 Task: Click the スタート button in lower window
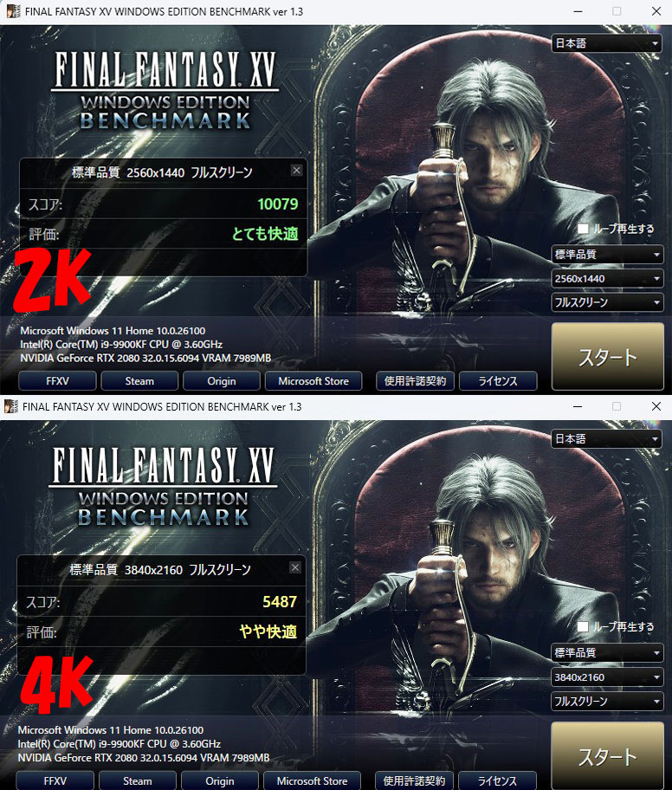coord(608,755)
